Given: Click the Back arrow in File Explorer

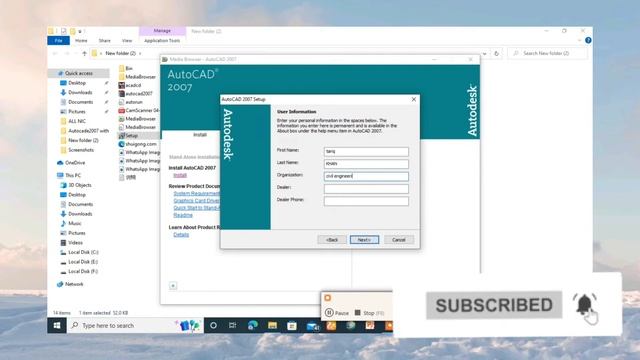Looking at the screenshot, I should click(x=55, y=53).
